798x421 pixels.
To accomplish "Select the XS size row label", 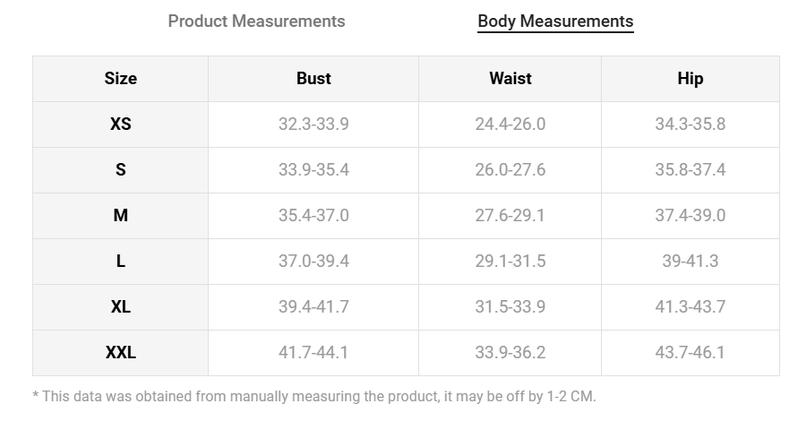I will click(121, 124).
